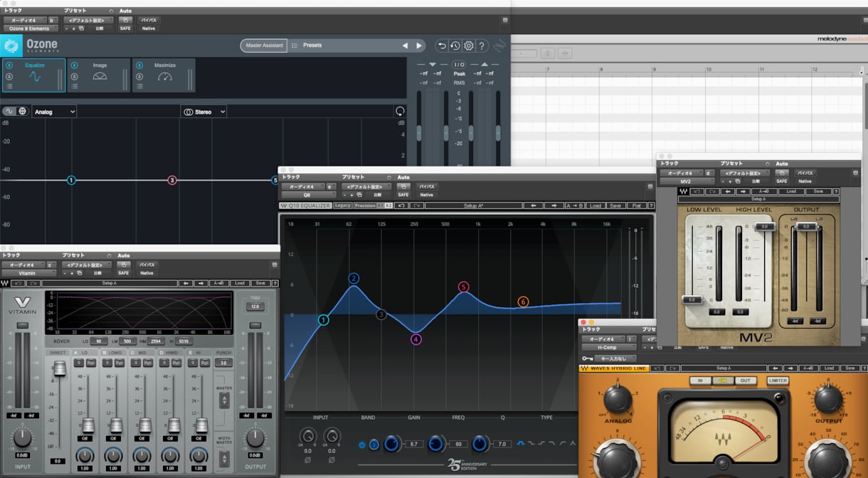The width and height of the screenshot is (868, 478).
Task: Select Q10 EQ band 4 node
Action: point(416,339)
